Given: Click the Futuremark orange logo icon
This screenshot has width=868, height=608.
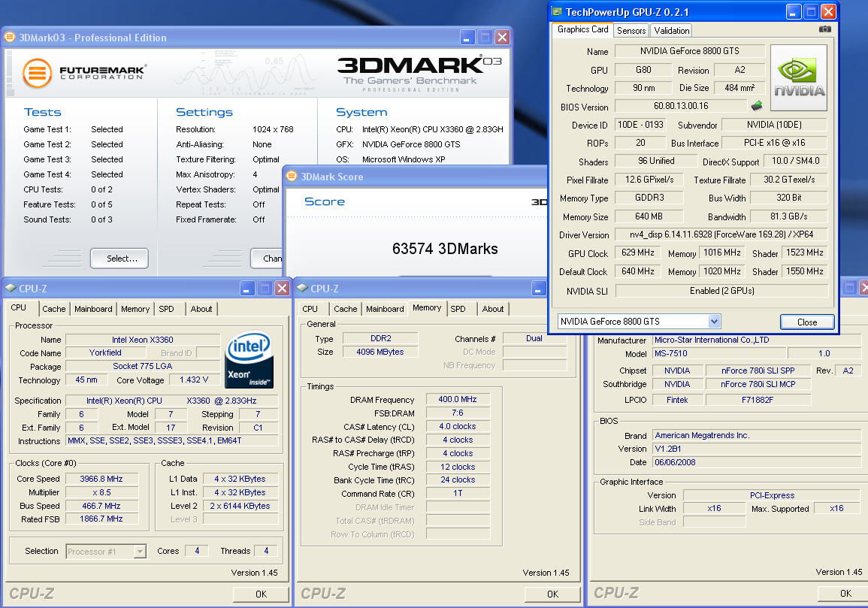Looking at the screenshot, I should pyautogui.click(x=37, y=73).
